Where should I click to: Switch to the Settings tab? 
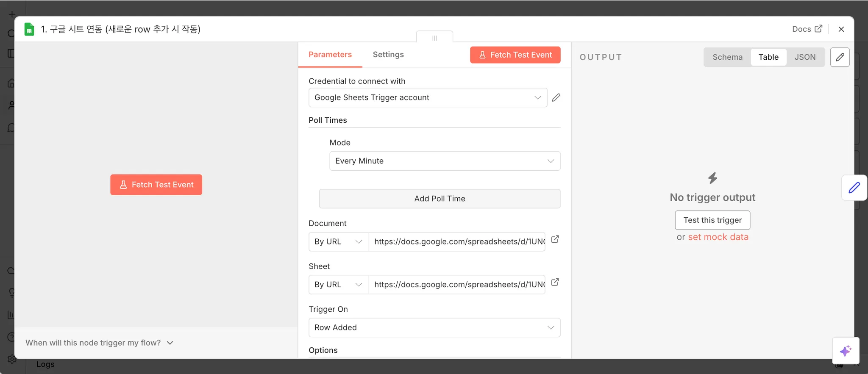point(388,55)
